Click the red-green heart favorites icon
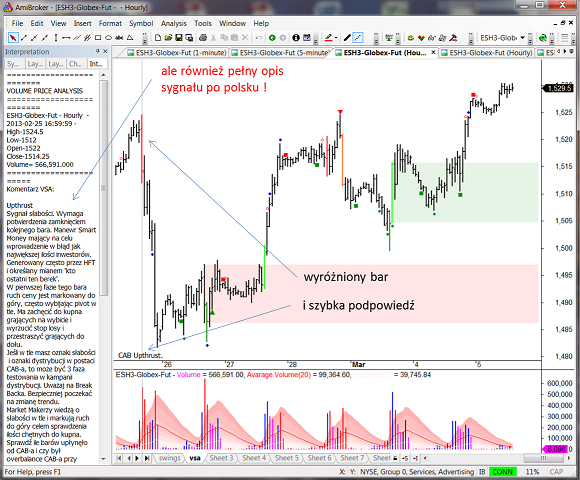Image resolution: width=580 pixels, height=480 pixels. click(x=421, y=38)
